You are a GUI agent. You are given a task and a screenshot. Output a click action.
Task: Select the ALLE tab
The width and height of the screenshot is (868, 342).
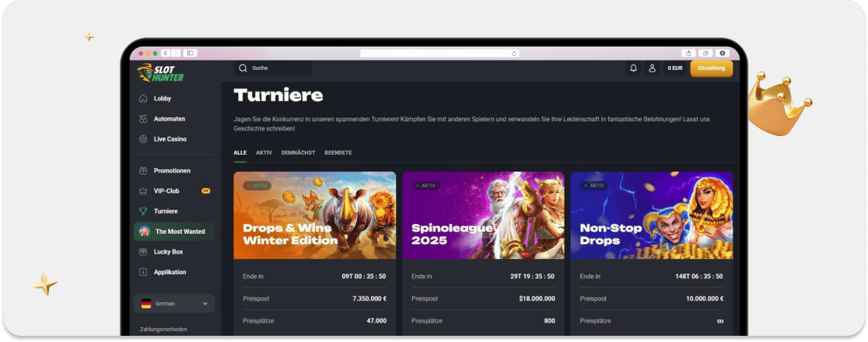(x=240, y=153)
